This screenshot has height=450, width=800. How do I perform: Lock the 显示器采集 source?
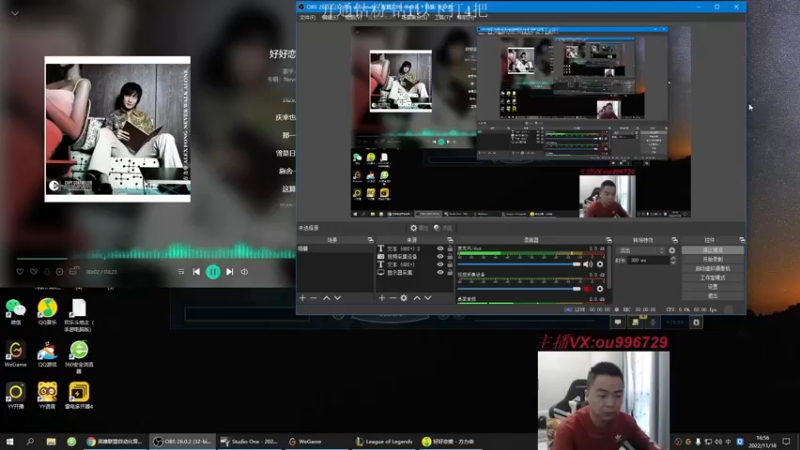coord(449,272)
